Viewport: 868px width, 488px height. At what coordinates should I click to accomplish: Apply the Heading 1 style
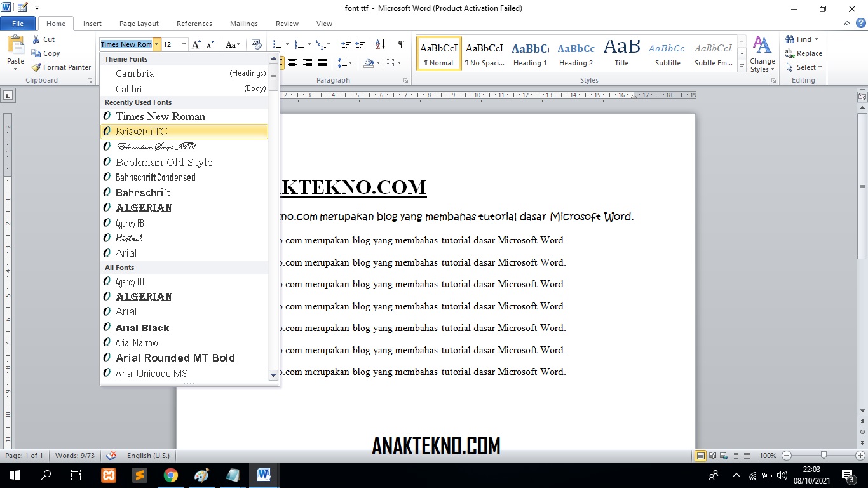(x=531, y=53)
